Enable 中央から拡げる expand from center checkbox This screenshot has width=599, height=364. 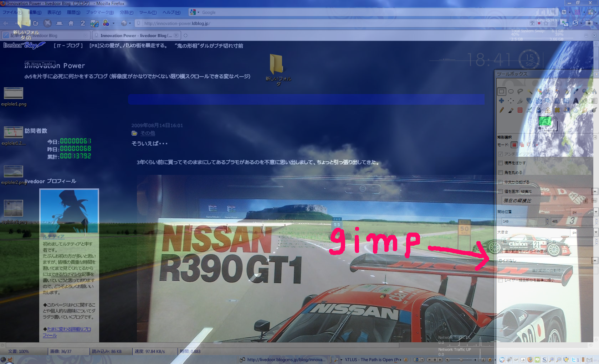coord(500,182)
